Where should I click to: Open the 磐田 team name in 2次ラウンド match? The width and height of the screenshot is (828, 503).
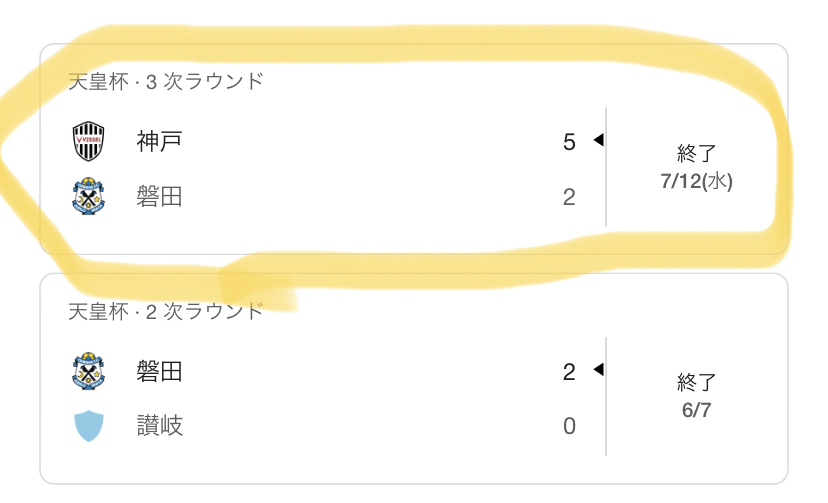click(x=159, y=372)
